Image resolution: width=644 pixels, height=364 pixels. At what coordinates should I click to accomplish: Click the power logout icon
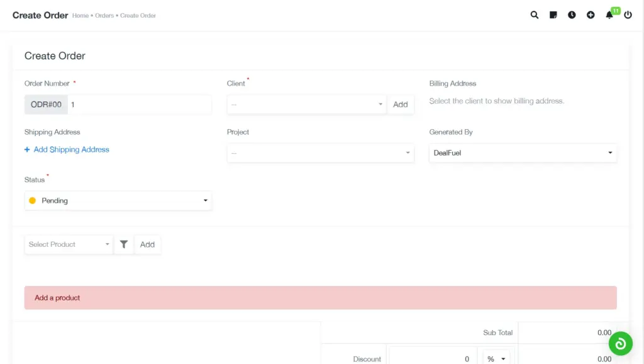pyautogui.click(x=628, y=14)
